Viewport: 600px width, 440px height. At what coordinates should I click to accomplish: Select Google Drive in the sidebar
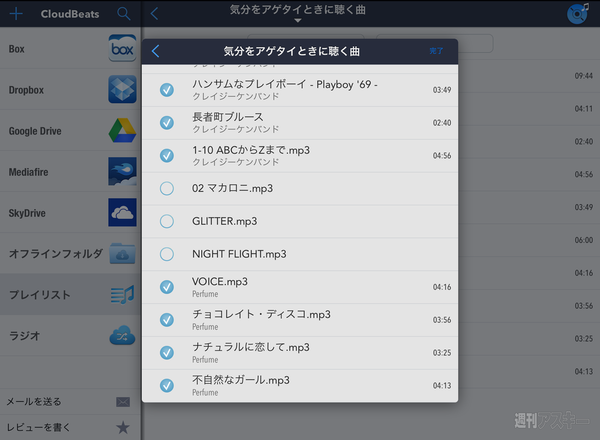tap(70, 130)
